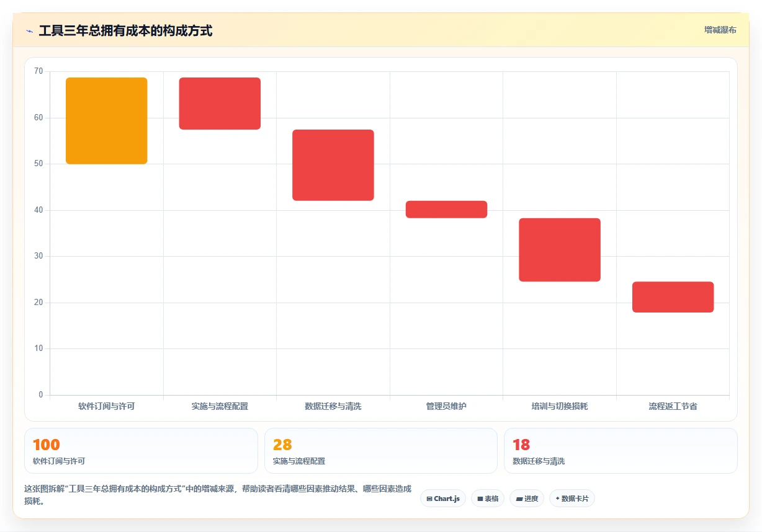Click the 表格 tag pill
This screenshot has width=762, height=532.
tap(488, 499)
